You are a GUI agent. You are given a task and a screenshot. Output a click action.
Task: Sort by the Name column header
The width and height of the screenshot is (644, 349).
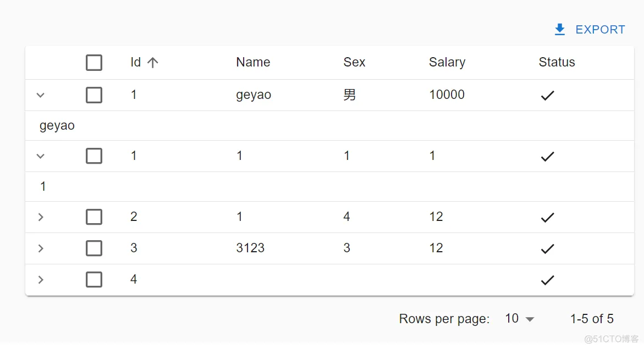click(253, 63)
